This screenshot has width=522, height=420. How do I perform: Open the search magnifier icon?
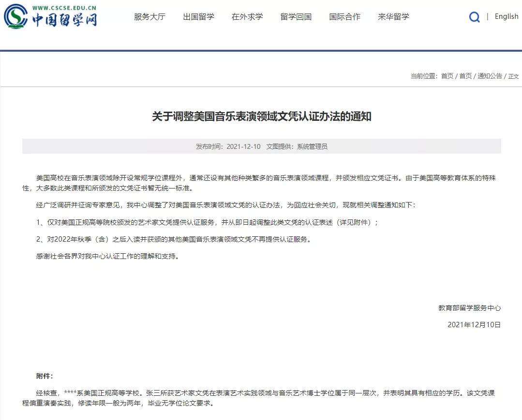pyautogui.click(x=475, y=16)
